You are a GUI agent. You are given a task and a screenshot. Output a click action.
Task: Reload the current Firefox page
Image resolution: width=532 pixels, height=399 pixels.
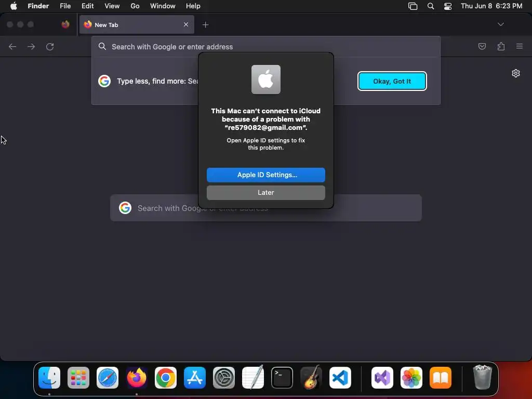coord(50,46)
